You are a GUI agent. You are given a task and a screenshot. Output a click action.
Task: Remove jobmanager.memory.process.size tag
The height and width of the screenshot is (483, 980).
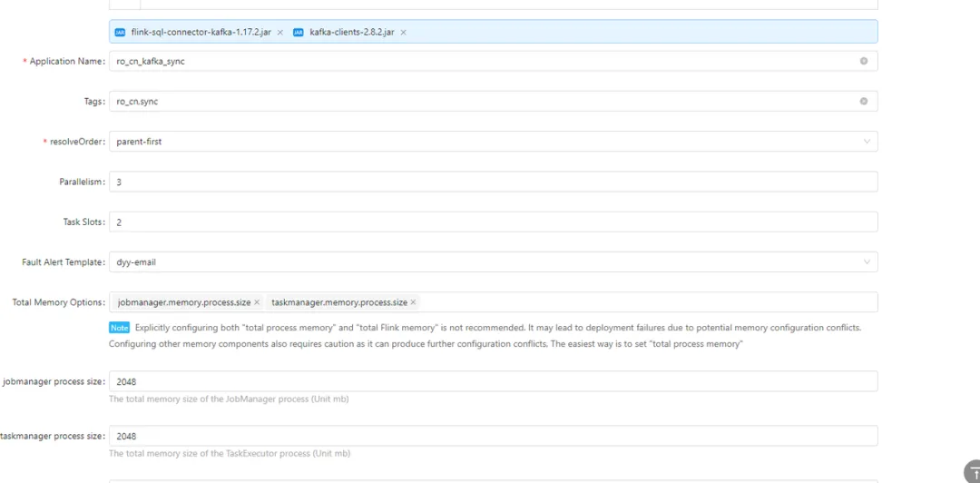pos(257,302)
